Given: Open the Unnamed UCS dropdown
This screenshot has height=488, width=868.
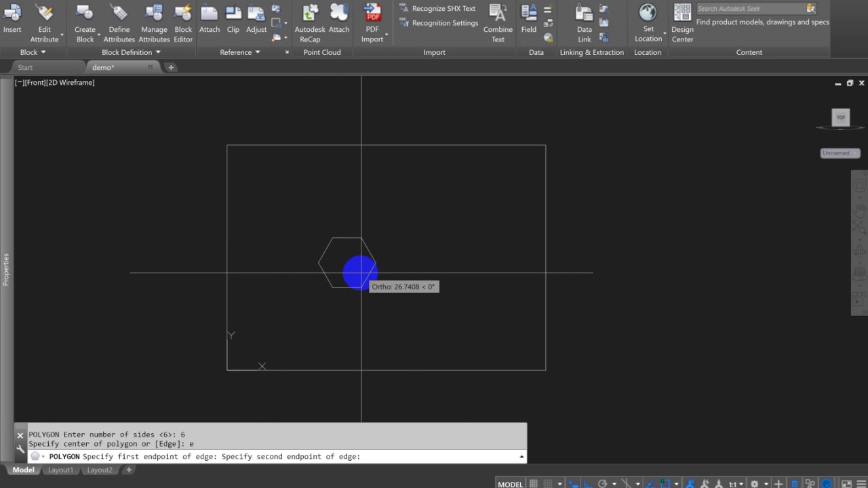Looking at the screenshot, I should click(840, 153).
